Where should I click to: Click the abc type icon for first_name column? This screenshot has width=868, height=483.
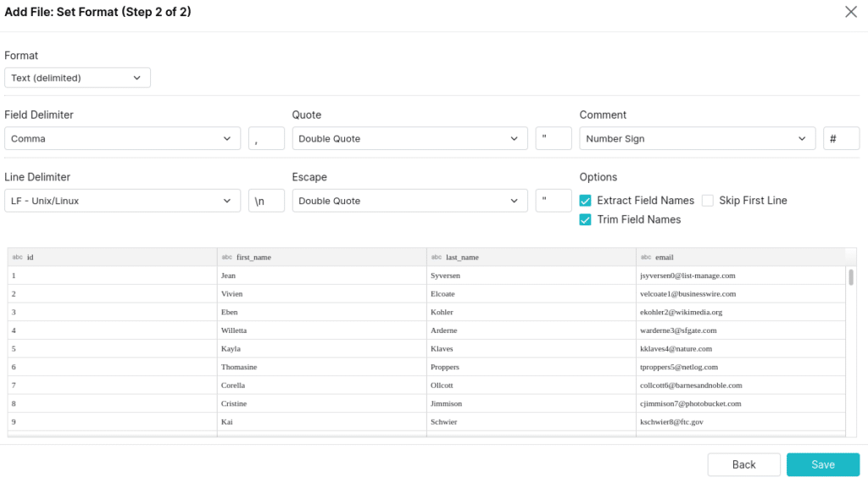coord(227,257)
